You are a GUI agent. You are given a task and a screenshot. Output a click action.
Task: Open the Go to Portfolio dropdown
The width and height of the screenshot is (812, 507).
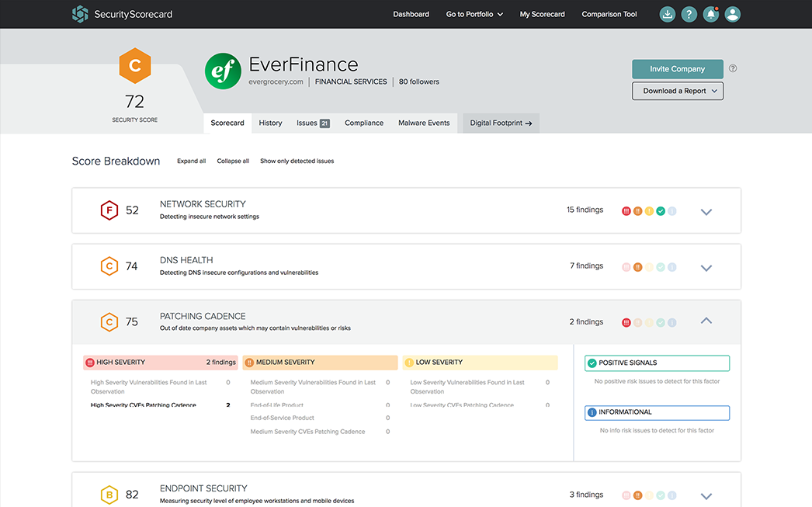click(474, 14)
